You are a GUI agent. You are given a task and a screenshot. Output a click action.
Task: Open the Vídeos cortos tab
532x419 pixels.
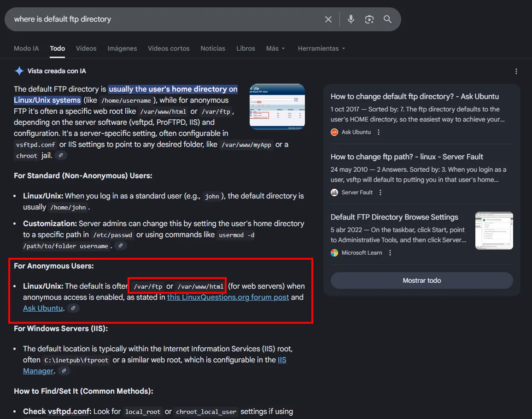click(169, 48)
